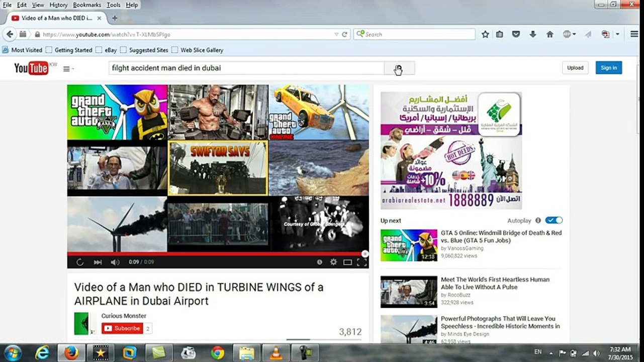Open the File menu

tap(7, 5)
